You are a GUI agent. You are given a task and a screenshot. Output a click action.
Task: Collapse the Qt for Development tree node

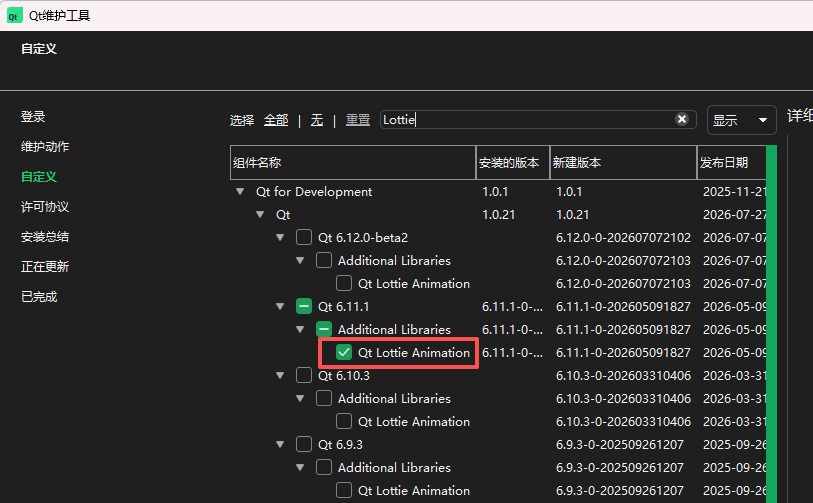(x=240, y=191)
